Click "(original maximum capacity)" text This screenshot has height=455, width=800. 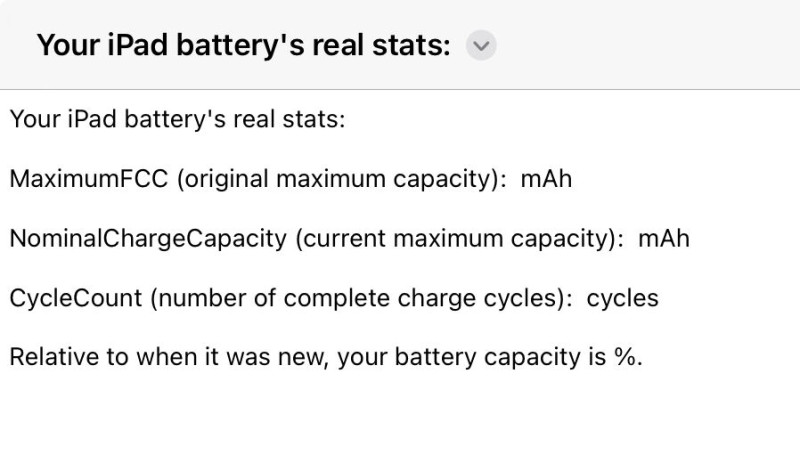tap(339, 180)
